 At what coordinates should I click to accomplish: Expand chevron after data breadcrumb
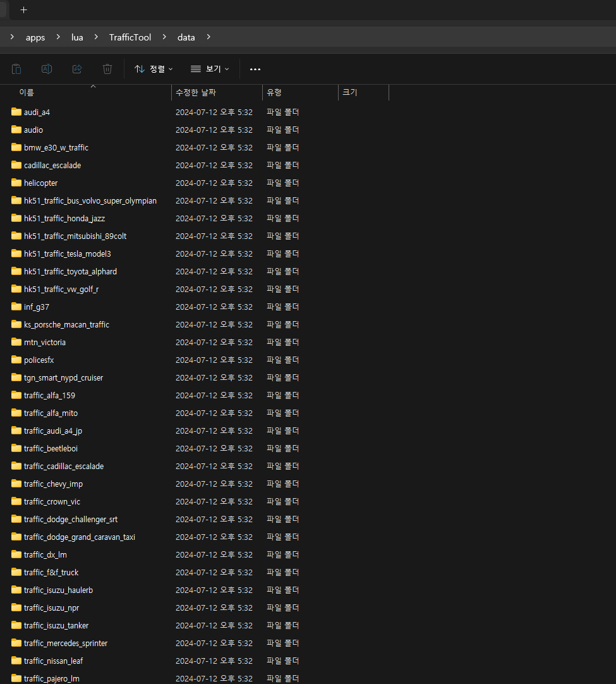tap(208, 37)
